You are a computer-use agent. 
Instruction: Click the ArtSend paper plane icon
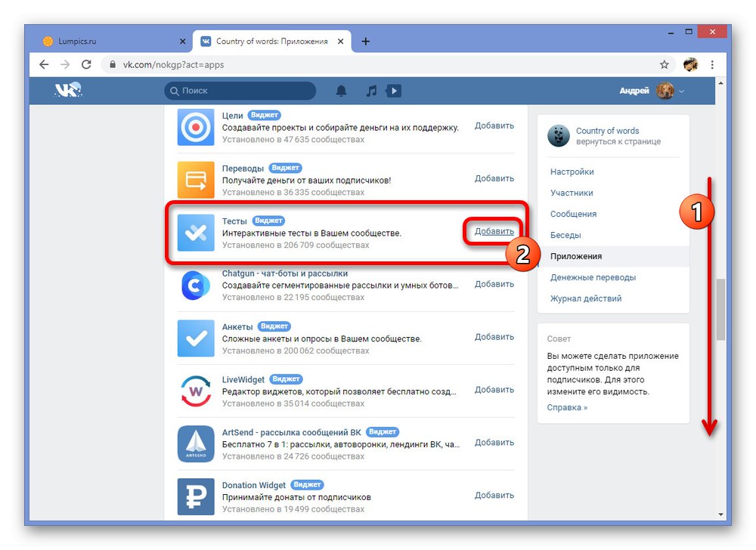pos(196,444)
